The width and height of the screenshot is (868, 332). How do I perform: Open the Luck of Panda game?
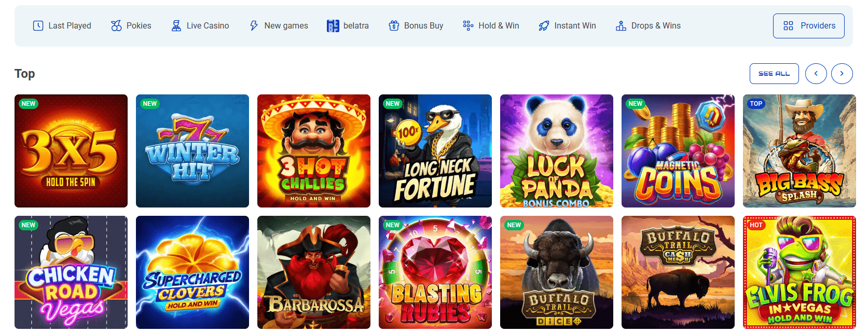[x=557, y=151]
